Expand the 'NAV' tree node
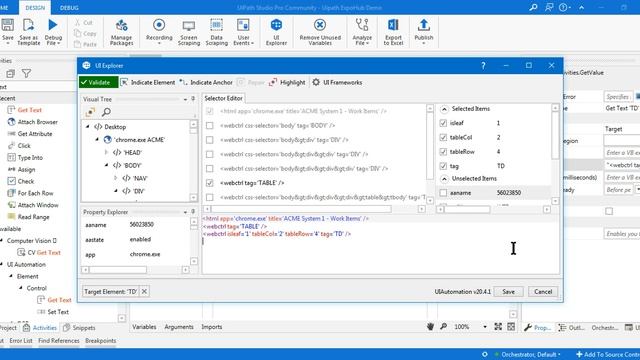Image resolution: width=640 pixels, height=360 pixels. pyautogui.click(x=116, y=178)
